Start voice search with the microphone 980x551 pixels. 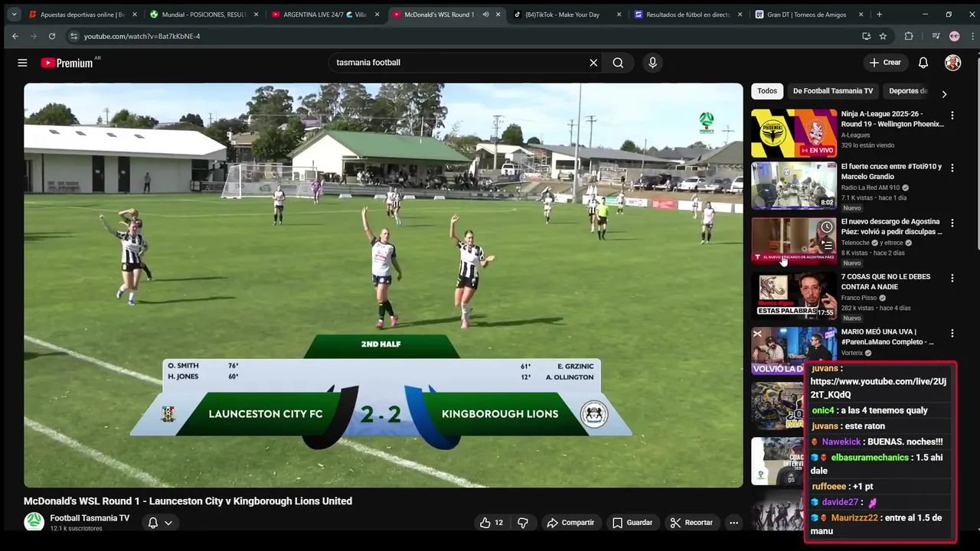click(x=652, y=63)
